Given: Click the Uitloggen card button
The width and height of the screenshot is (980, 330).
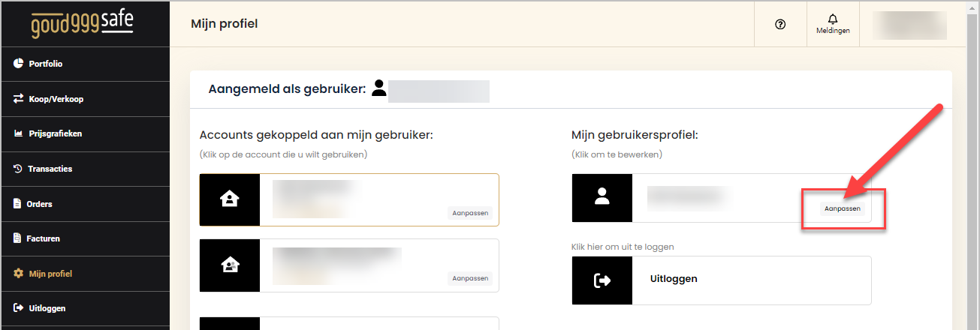Looking at the screenshot, I should pyautogui.click(x=722, y=280).
